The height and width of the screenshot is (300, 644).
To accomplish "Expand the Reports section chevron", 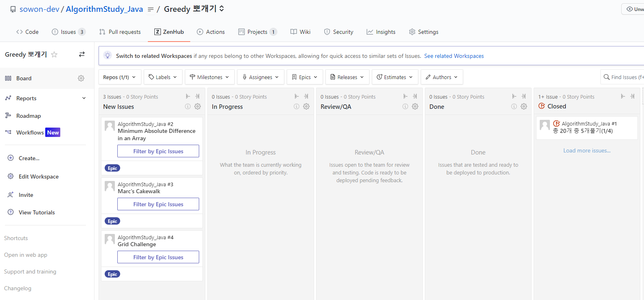I will [x=84, y=98].
